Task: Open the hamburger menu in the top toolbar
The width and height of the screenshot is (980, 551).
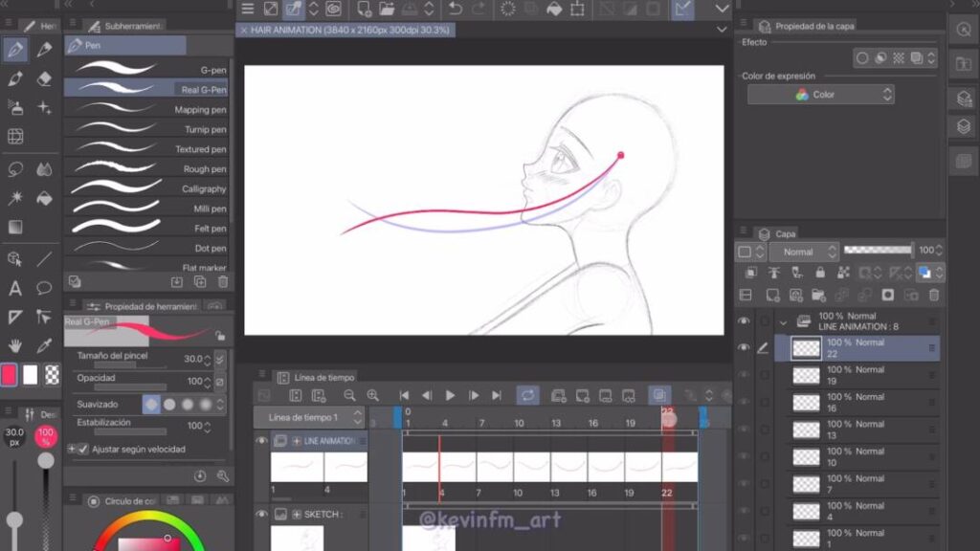Action: (248, 9)
